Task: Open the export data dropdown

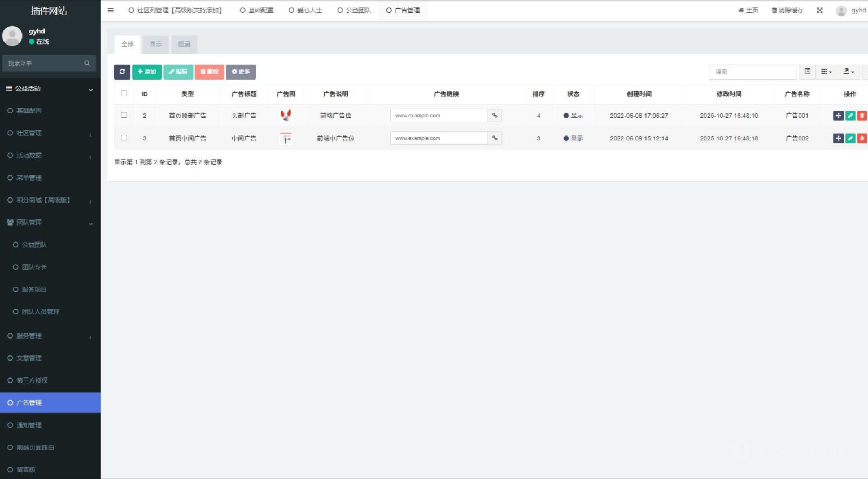Action: click(848, 72)
